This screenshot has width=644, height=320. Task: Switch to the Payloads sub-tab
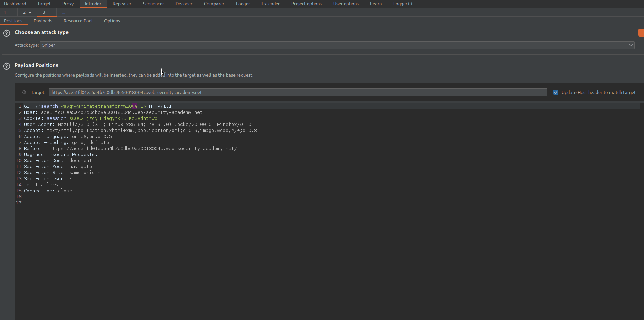tap(43, 21)
